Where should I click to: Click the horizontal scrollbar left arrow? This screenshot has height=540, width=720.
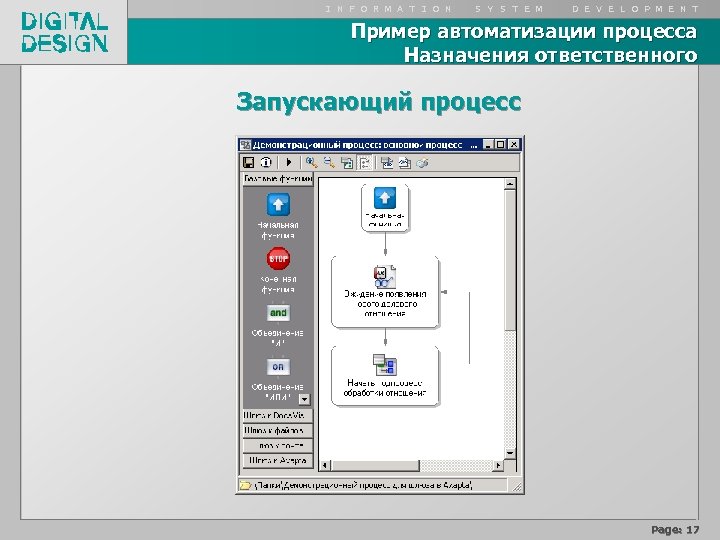point(325,466)
